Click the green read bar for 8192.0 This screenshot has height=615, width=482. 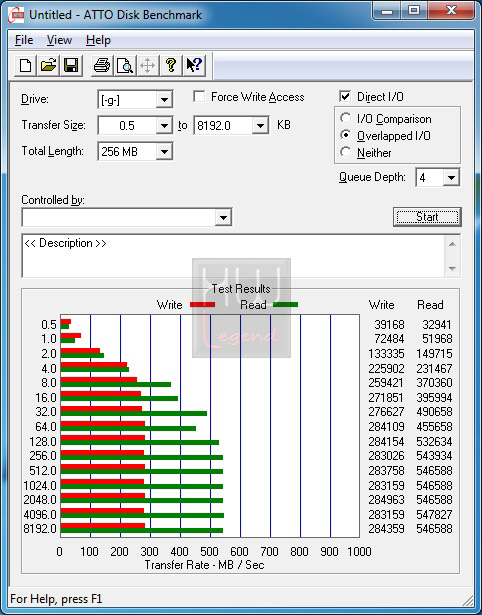coord(142,531)
